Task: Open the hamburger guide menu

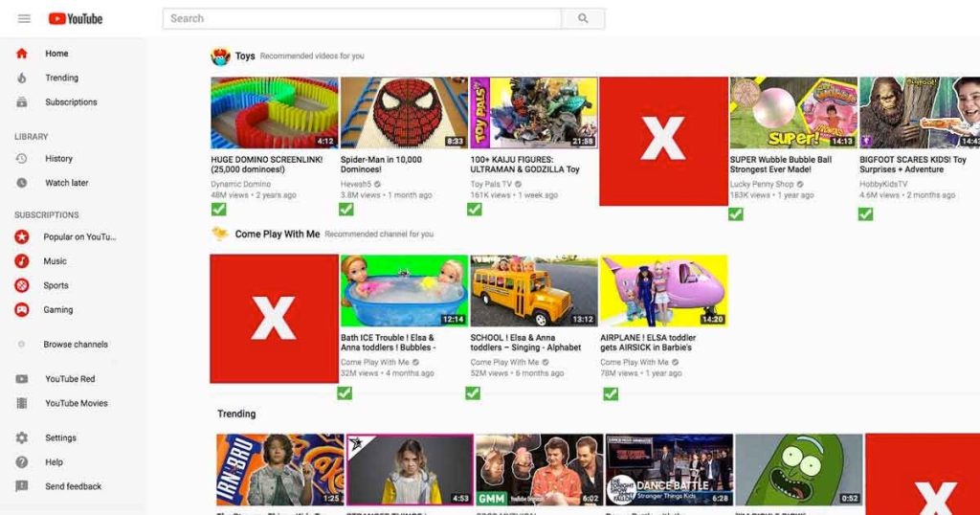Action: pos(24,18)
